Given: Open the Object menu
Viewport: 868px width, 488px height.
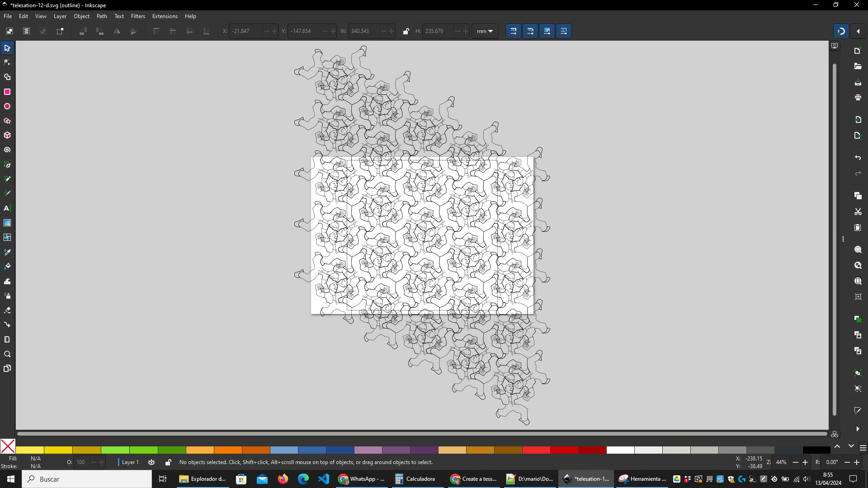Looking at the screenshot, I should point(81,16).
